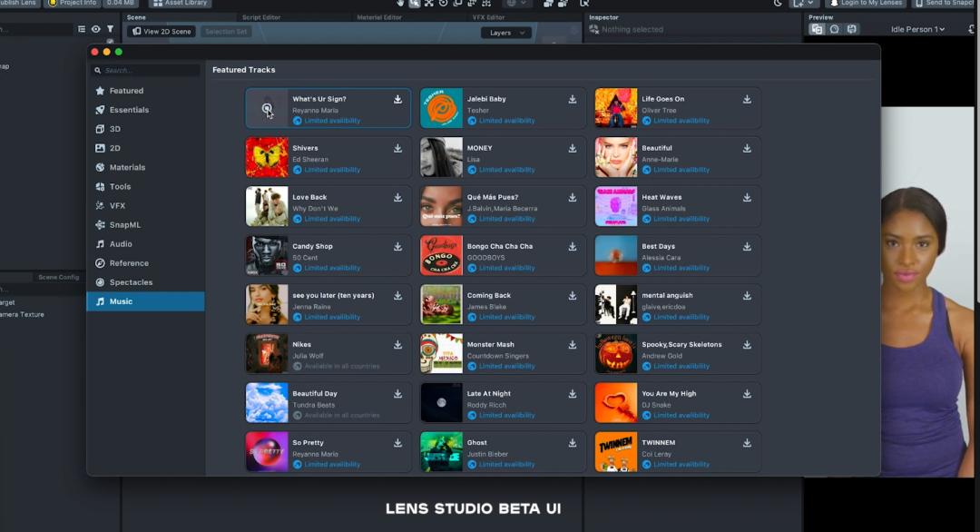Click the 0.04 MB project size indicator
980x532 pixels.
[120, 3]
